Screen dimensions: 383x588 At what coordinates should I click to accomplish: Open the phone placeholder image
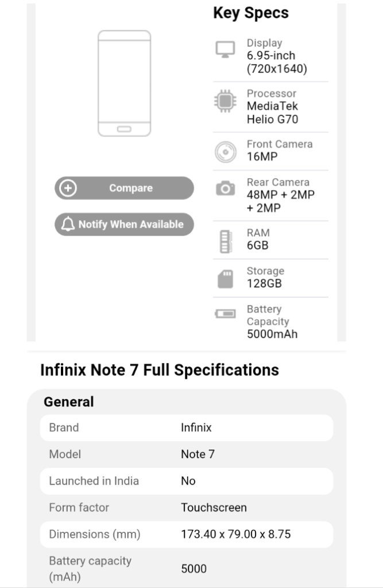124,84
